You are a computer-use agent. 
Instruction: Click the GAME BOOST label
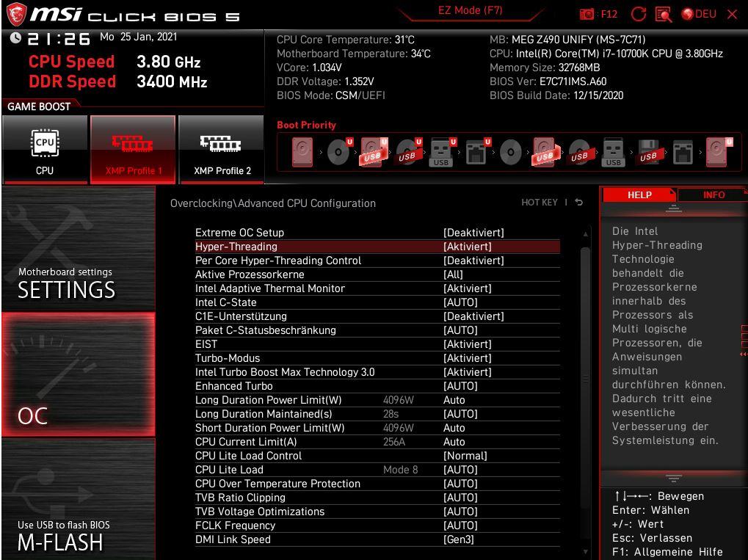pos(39,106)
